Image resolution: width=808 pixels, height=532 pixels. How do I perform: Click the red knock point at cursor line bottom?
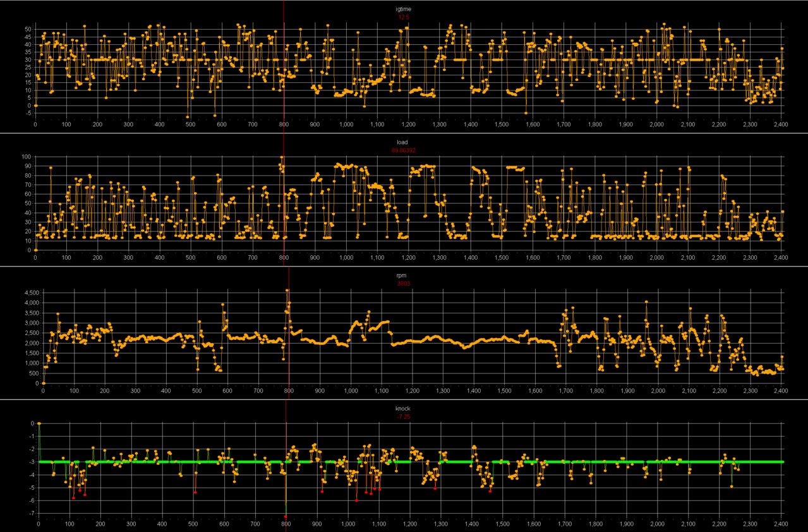point(286,517)
